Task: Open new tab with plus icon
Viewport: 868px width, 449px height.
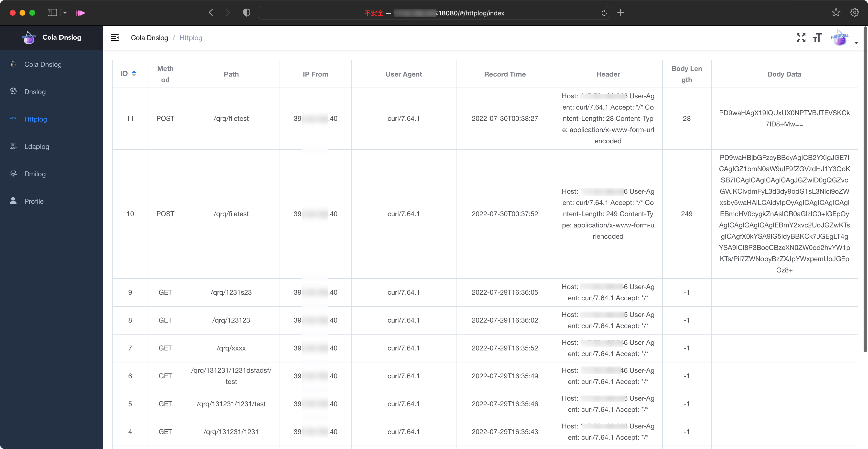Action: click(x=620, y=13)
